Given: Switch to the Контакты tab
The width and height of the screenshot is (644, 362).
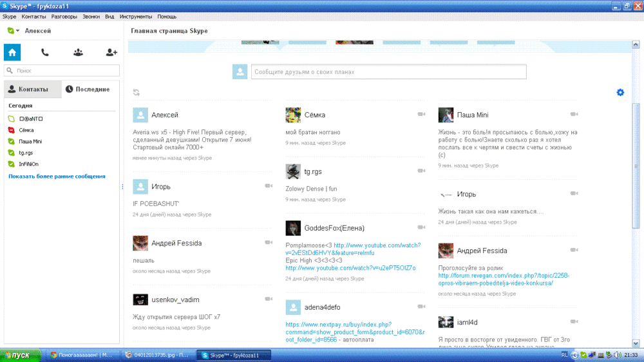Looking at the screenshot, I should [32, 90].
